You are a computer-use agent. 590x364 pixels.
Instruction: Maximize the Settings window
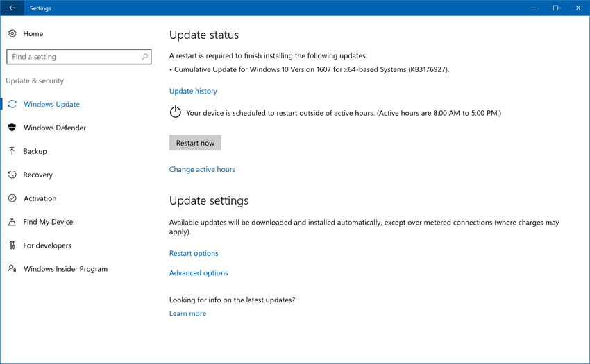tap(555, 8)
